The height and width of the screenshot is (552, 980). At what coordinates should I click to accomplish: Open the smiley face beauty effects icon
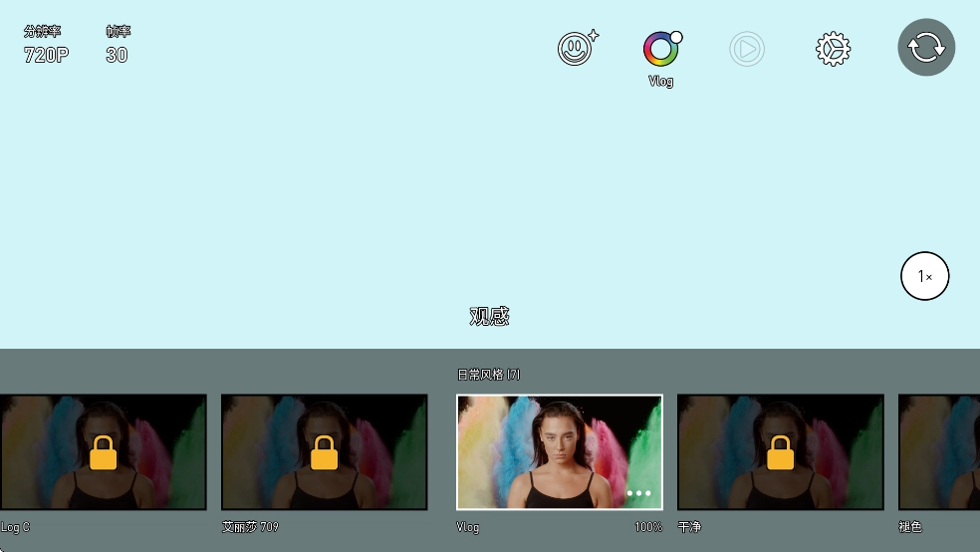tap(578, 49)
